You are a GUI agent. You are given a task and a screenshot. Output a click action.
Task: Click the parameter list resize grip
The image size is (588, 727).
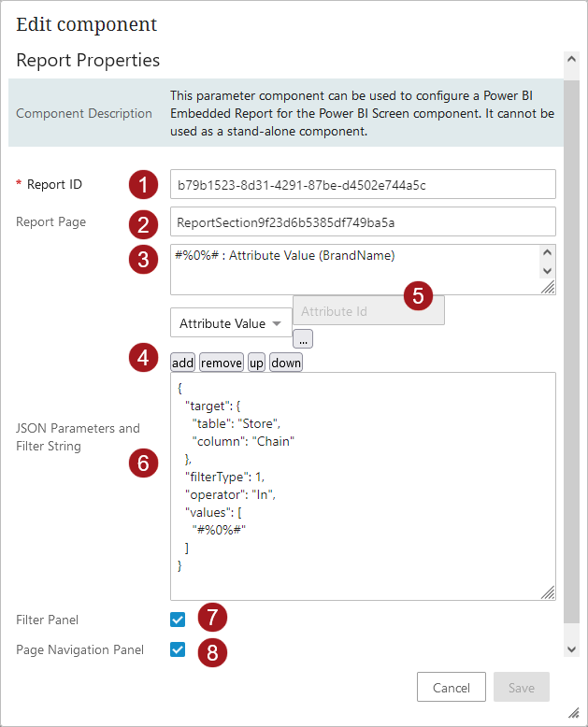tap(548, 289)
